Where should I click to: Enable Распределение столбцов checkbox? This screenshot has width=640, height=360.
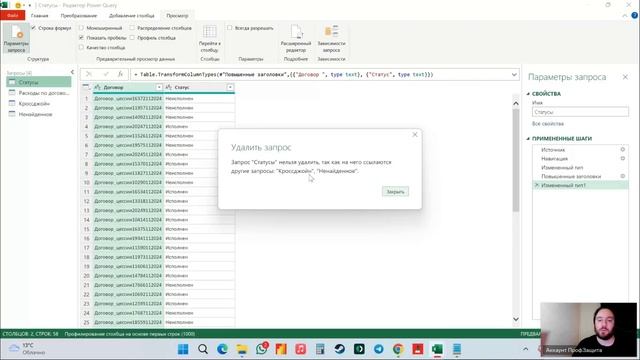click(132, 28)
